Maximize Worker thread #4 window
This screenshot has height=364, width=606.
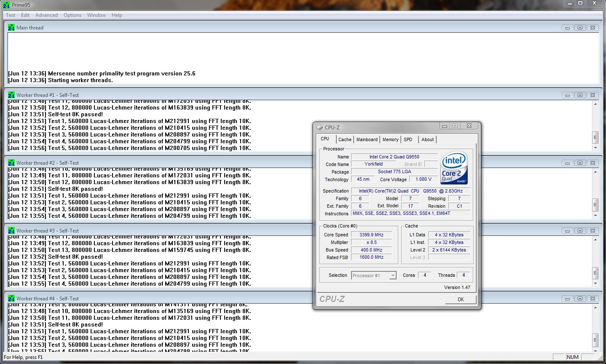[x=580, y=299]
